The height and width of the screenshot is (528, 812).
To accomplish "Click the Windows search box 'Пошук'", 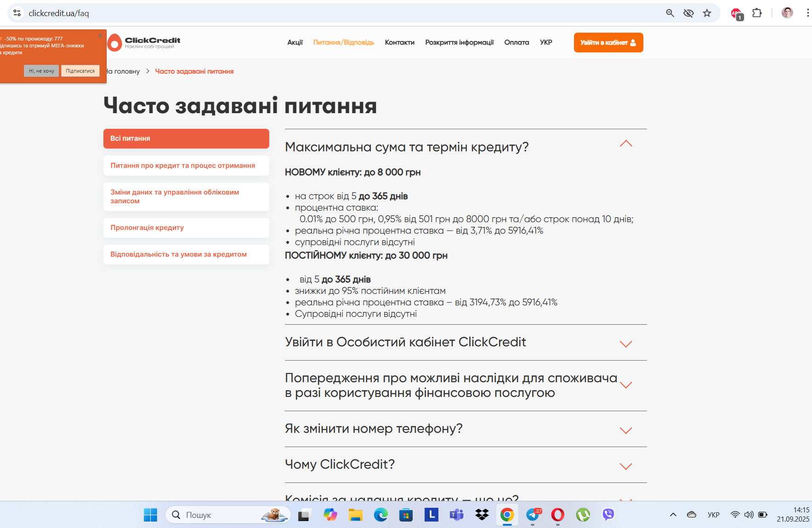I will (228, 515).
